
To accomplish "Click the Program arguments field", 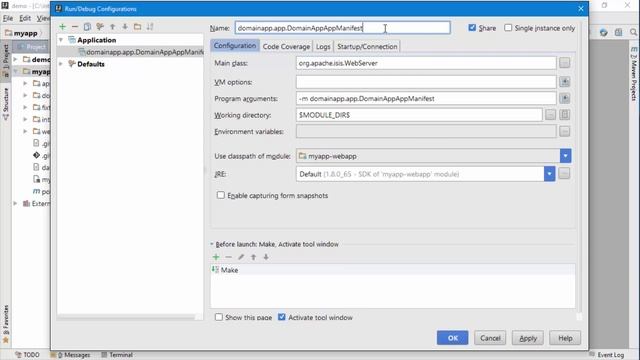I will 426,98.
